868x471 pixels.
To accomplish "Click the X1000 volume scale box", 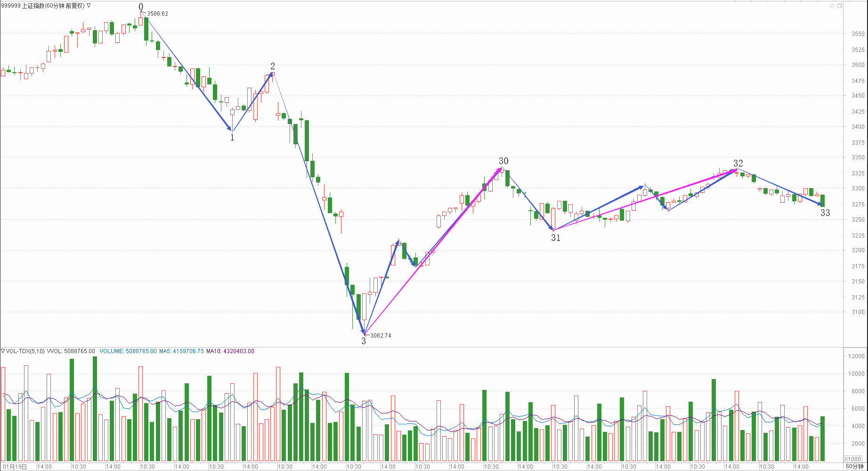I will tap(853, 459).
